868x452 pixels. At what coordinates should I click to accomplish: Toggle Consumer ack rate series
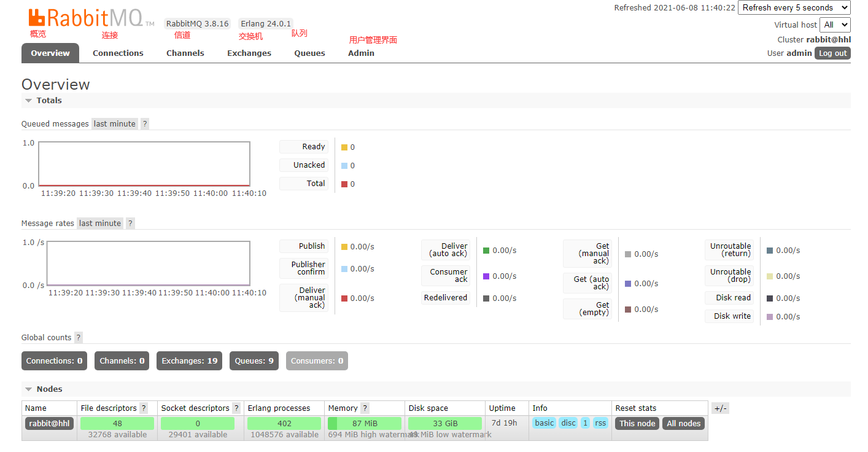point(446,276)
